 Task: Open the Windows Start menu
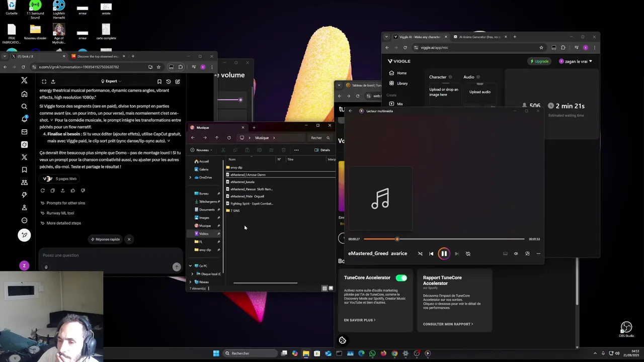[216, 353]
